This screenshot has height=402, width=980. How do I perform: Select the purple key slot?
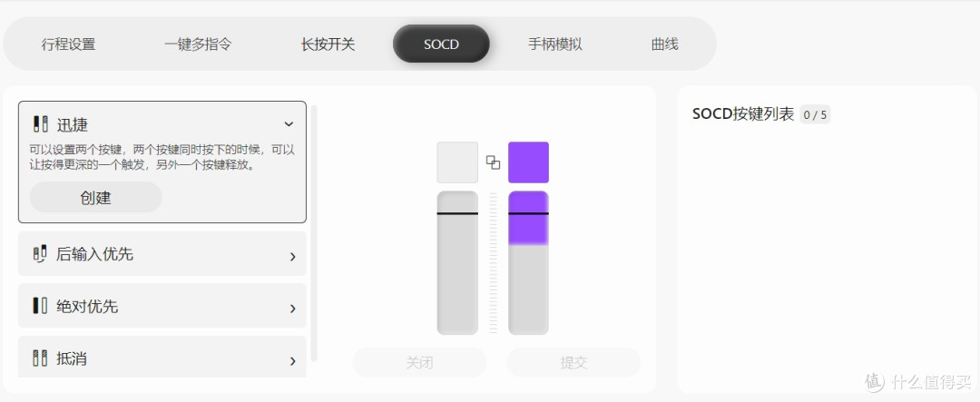[529, 162]
